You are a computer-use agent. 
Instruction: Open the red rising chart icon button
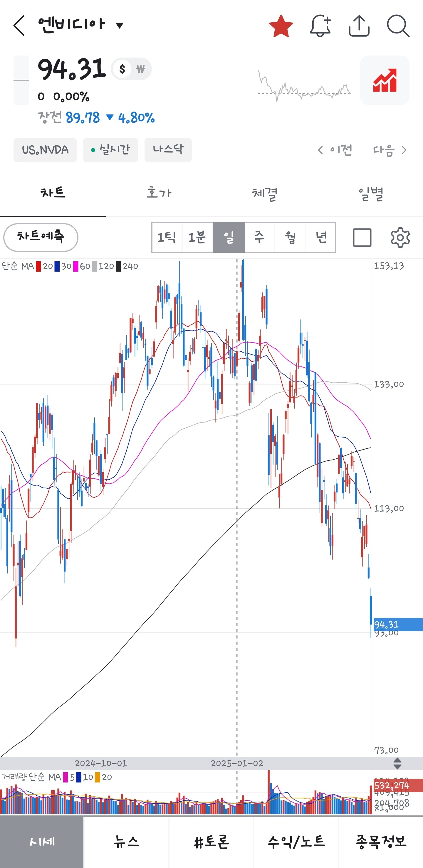(x=385, y=80)
